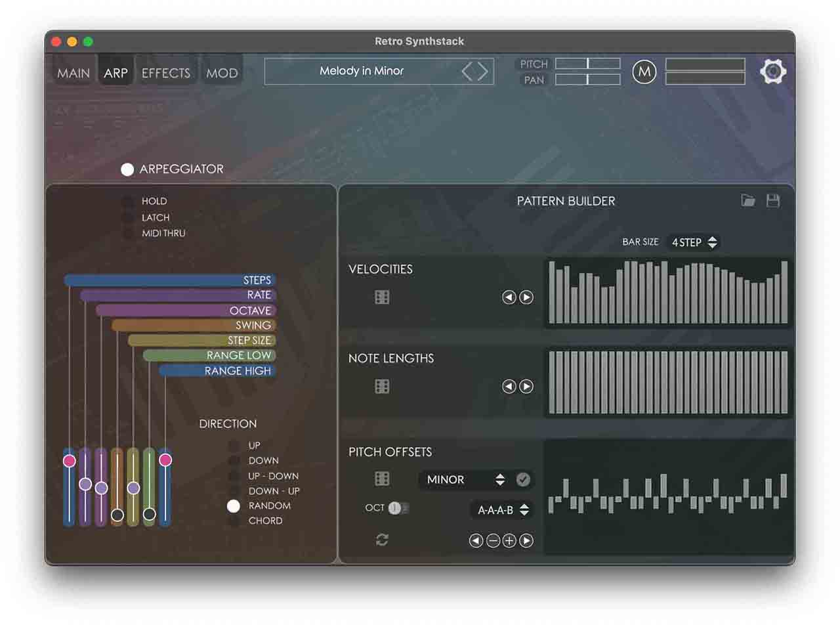Viewport: 840px width, 625px height.
Task: Toggle the OCT switch
Action: tap(398, 508)
